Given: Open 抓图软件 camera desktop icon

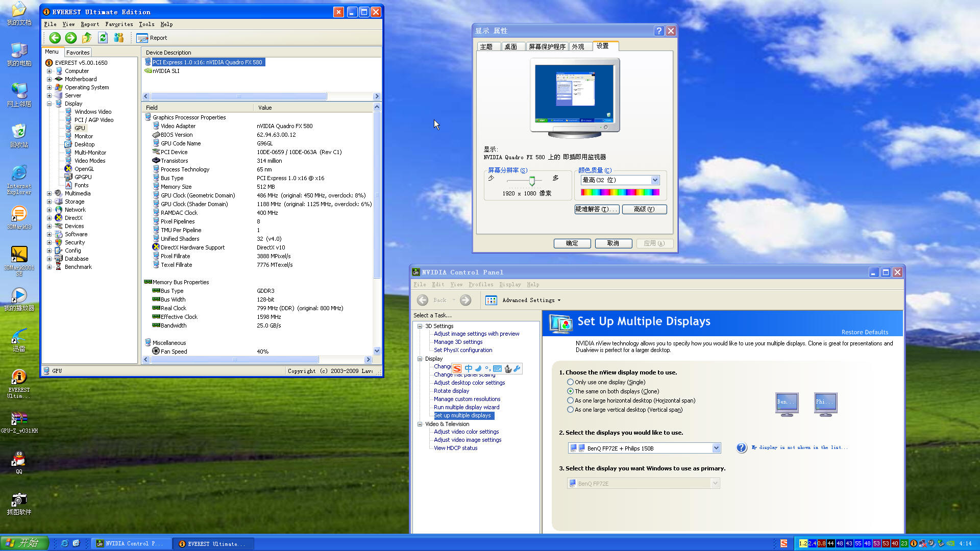Looking at the screenshot, I should tap(19, 504).
